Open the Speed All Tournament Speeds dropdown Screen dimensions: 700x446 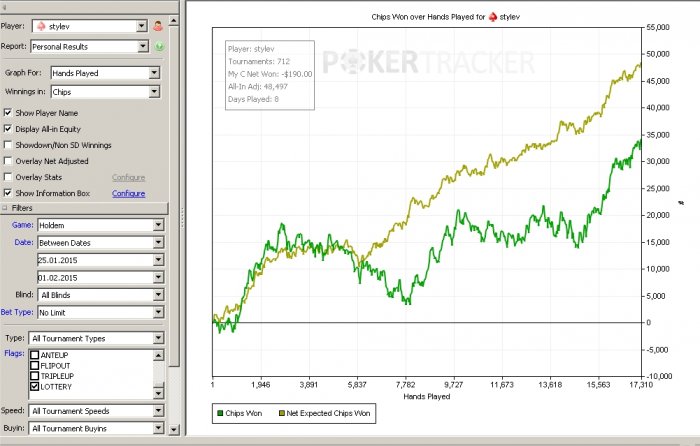(158, 410)
